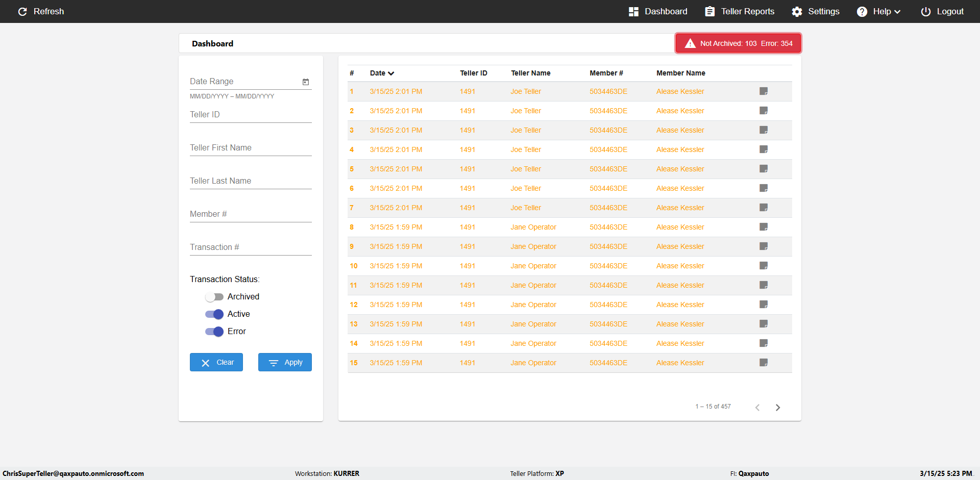
Task: Expand the Help dropdown menu
Action: coord(878,11)
